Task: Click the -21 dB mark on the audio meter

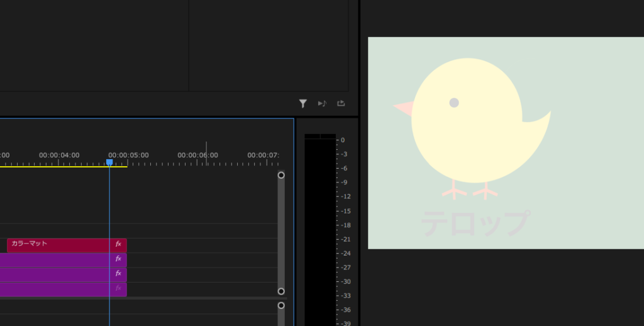Action: tap(345, 239)
